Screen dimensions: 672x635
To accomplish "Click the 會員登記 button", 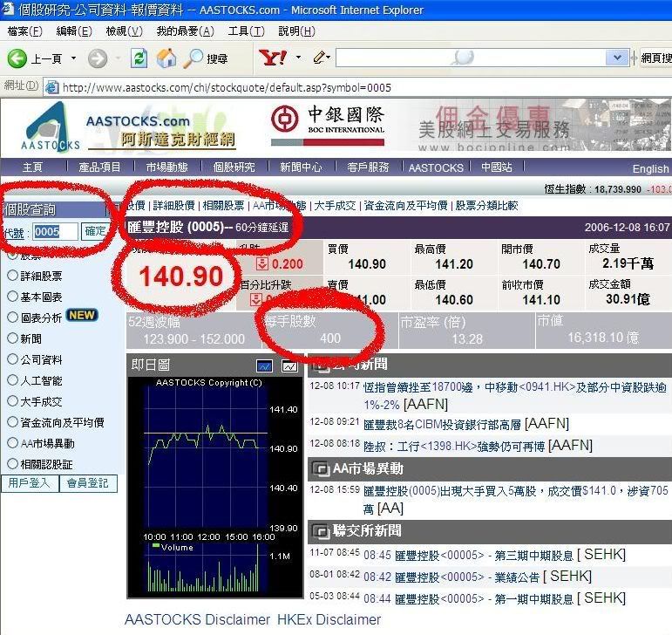I will click(88, 483).
